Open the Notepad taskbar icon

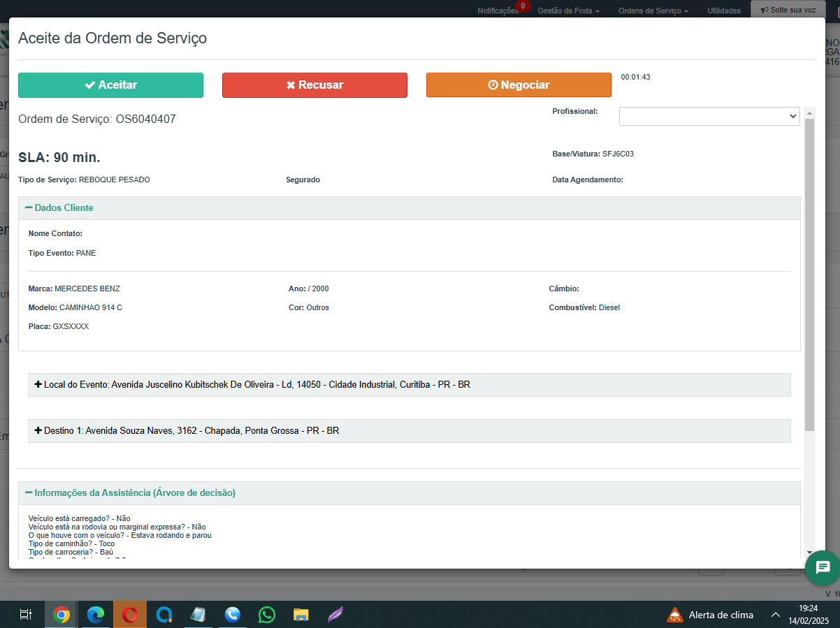(x=198, y=615)
